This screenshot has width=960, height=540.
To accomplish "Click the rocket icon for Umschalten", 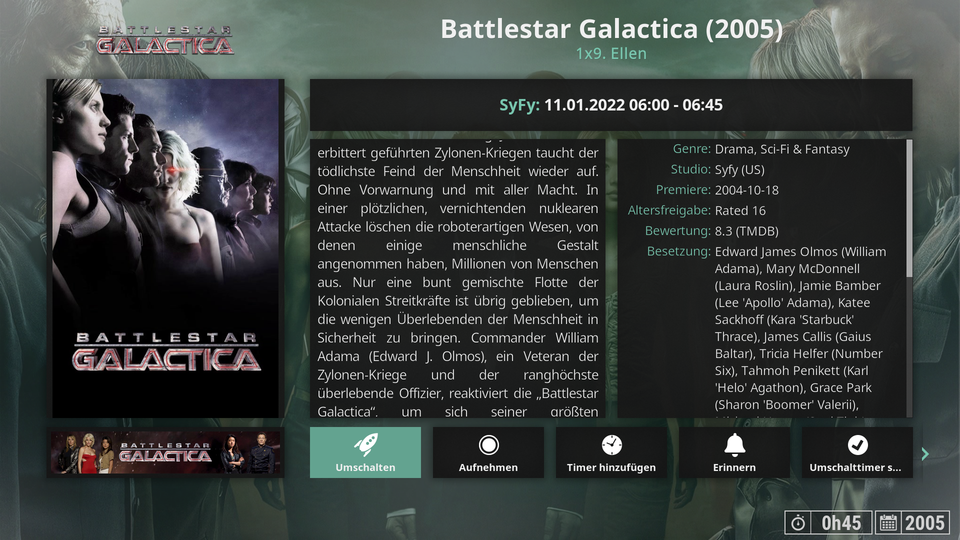I will pyautogui.click(x=366, y=445).
